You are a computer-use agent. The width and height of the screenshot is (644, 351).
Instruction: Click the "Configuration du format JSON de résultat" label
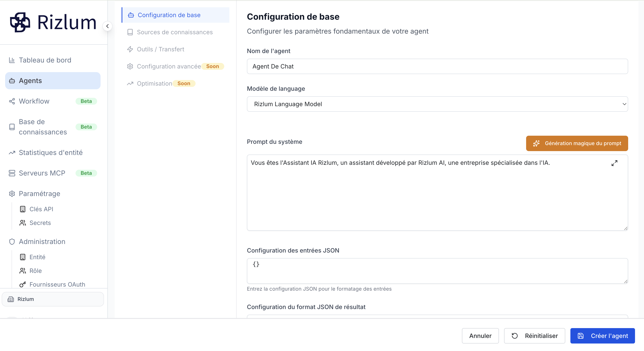(306, 307)
